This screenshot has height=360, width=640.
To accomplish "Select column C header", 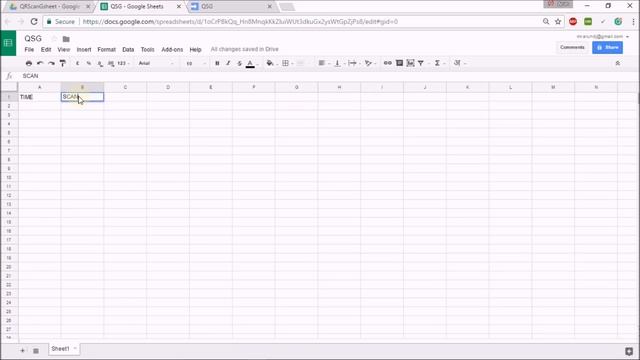I will 125,87.
